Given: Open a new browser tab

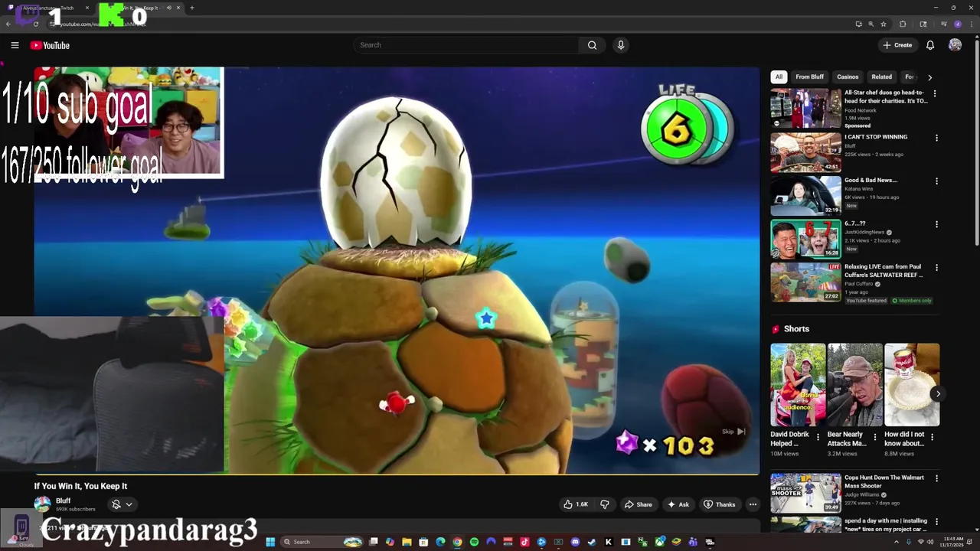Looking at the screenshot, I should 191,8.
